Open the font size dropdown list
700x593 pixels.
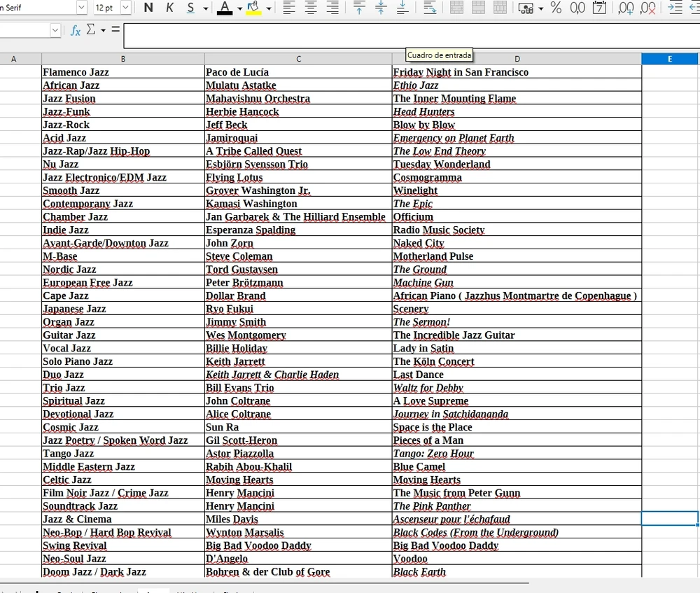point(125,8)
